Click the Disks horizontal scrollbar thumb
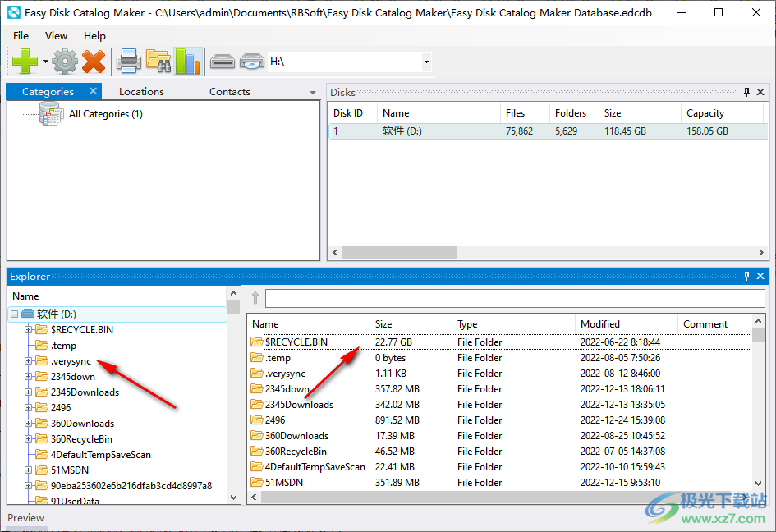The height and width of the screenshot is (532, 776). click(x=400, y=252)
